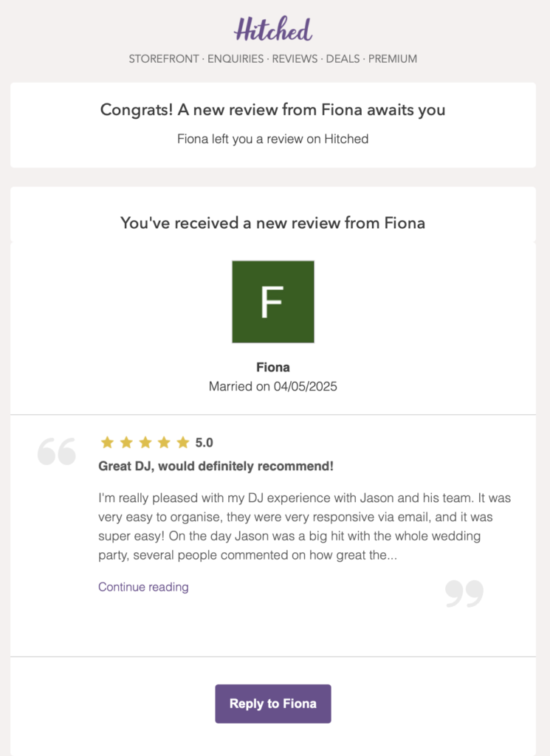The image size is (550, 756).
Task: Follow the Continue reading link
Action: click(x=143, y=587)
